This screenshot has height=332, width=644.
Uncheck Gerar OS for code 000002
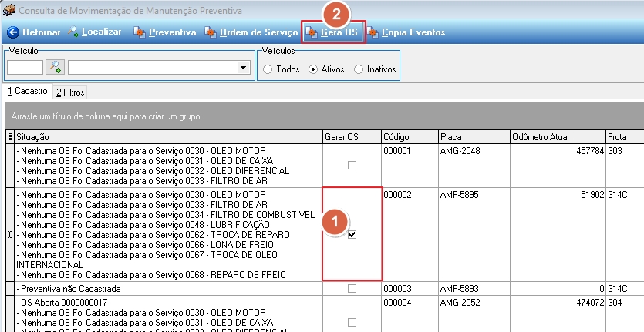[x=352, y=235]
